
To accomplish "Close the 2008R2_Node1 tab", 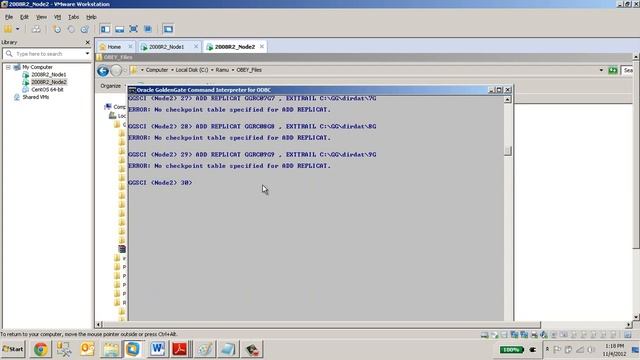I will (196, 47).
